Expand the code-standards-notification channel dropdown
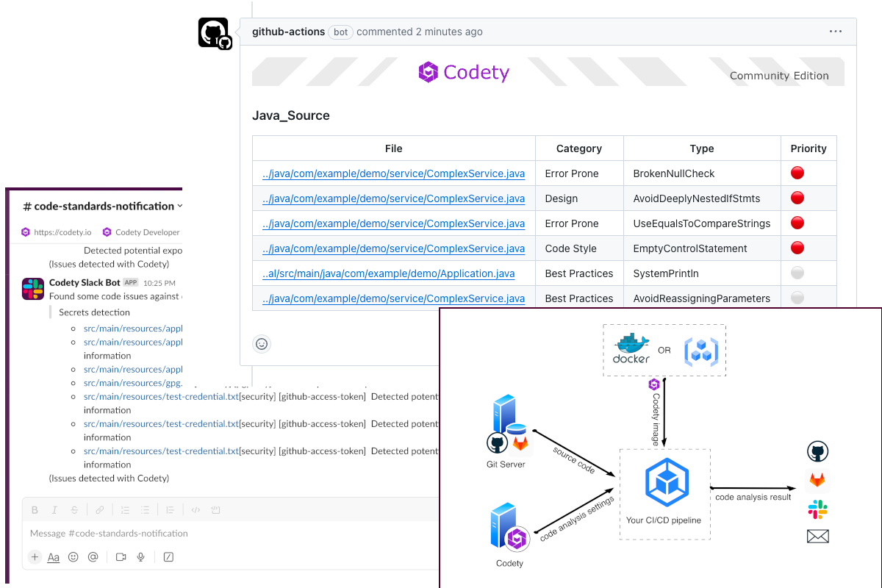This screenshot has height=588, width=882. [x=180, y=207]
